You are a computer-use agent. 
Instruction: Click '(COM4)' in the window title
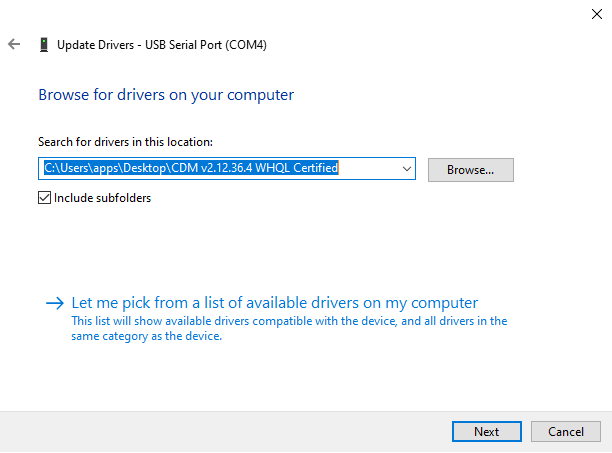tap(246, 45)
